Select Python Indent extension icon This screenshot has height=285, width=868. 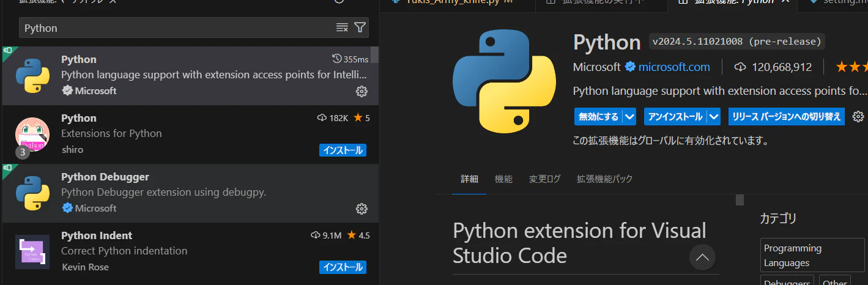(x=32, y=252)
